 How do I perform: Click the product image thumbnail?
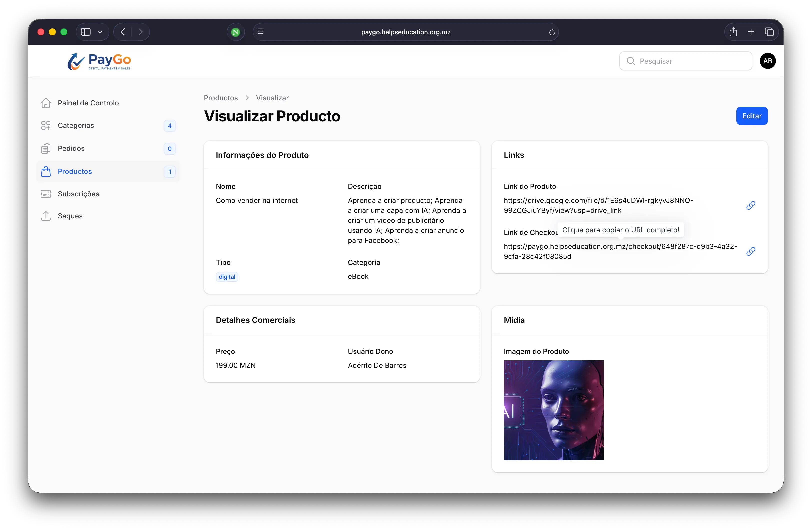click(553, 410)
